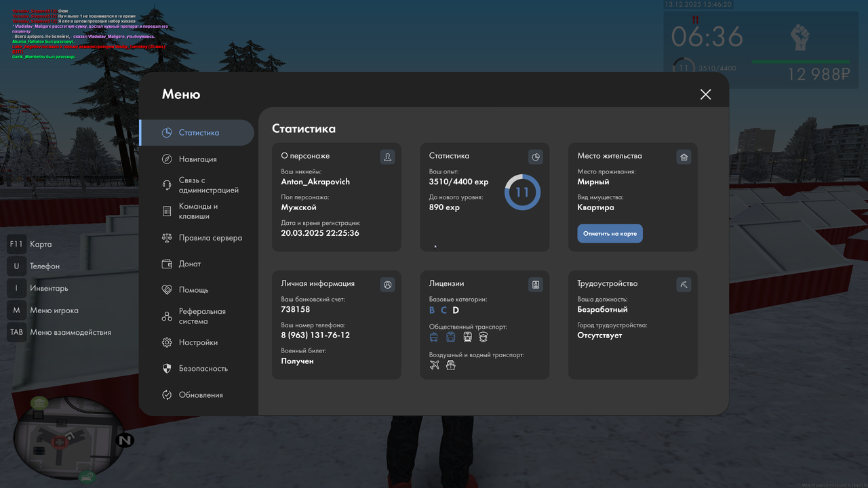Click the pie chart icon on Статистика card
The width and height of the screenshot is (868, 488).
[x=536, y=157]
